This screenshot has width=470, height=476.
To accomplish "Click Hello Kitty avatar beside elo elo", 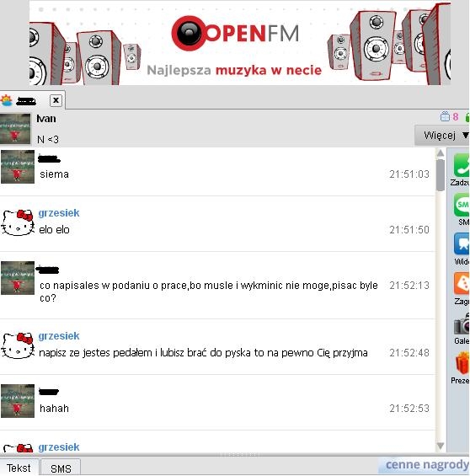I will click(18, 223).
